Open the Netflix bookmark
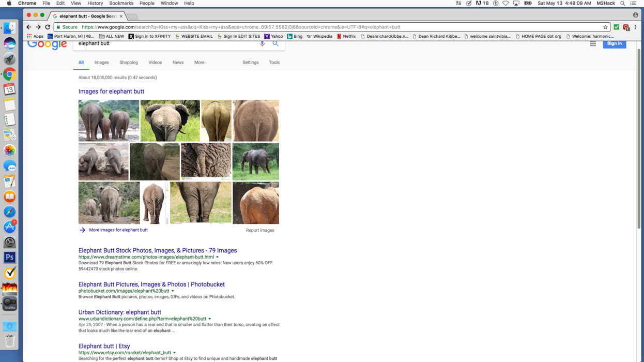644x362 pixels. click(346, 36)
